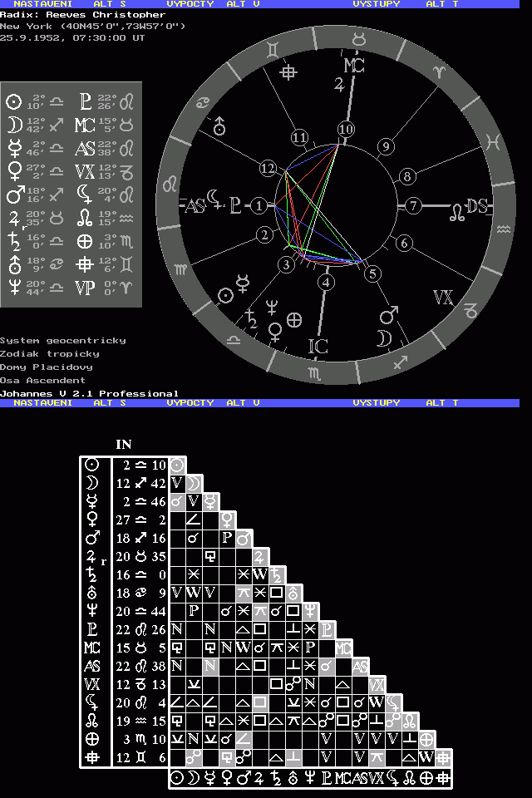Select Taurus glyph on the zodiac ring
The height and width of the screenshot is (798, 532).
pos(359,39)
